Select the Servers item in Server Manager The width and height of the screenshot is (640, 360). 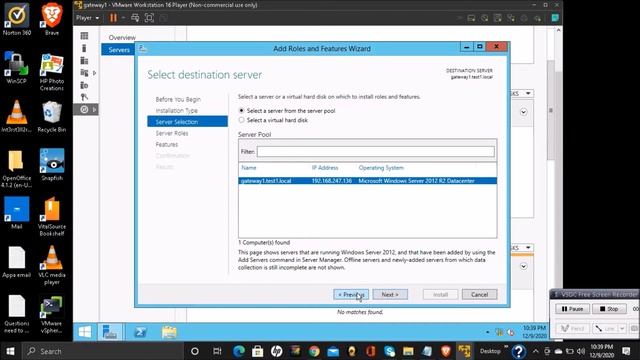point(118,50)
